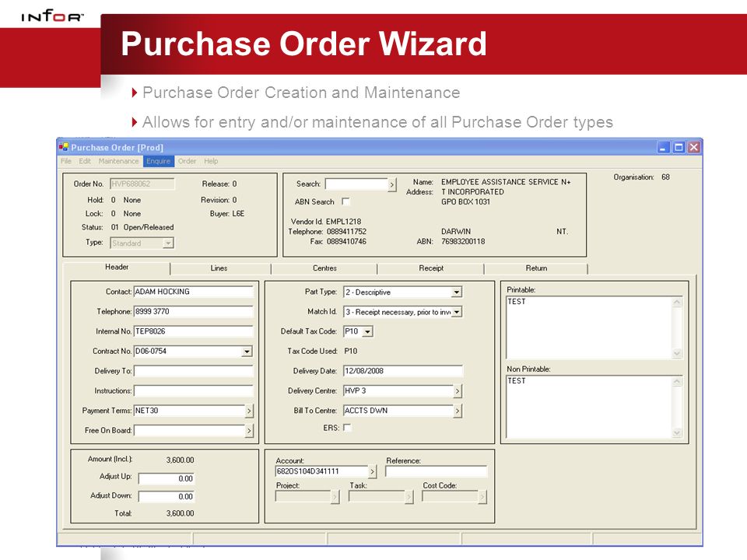Switch to the Header tab

click(x=117, y=267)
